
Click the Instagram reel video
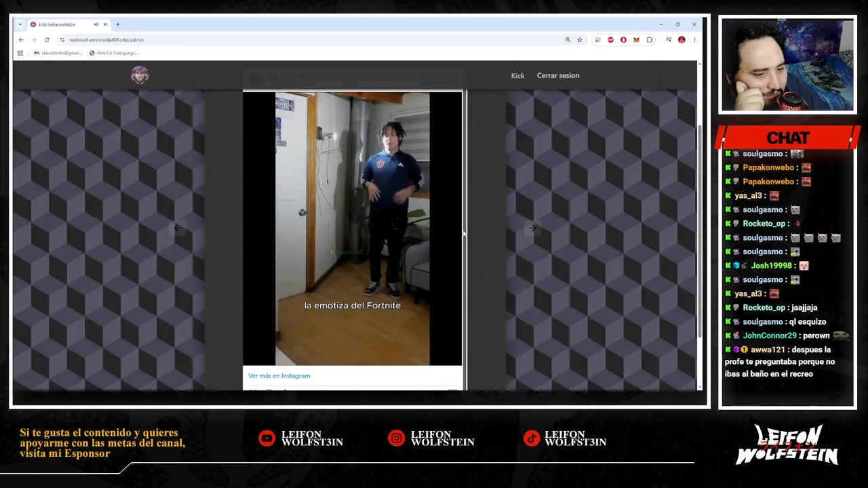coord(353,228)
